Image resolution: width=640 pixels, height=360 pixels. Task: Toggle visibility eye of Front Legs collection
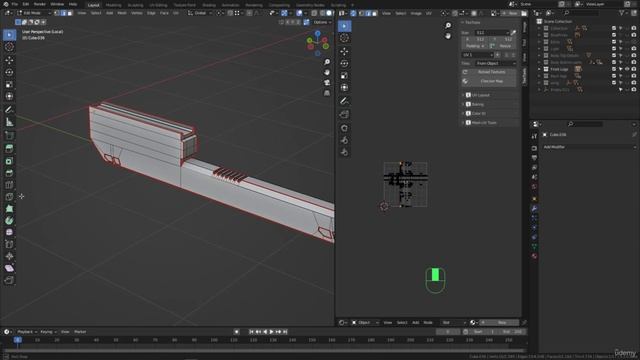click(627, 69)
